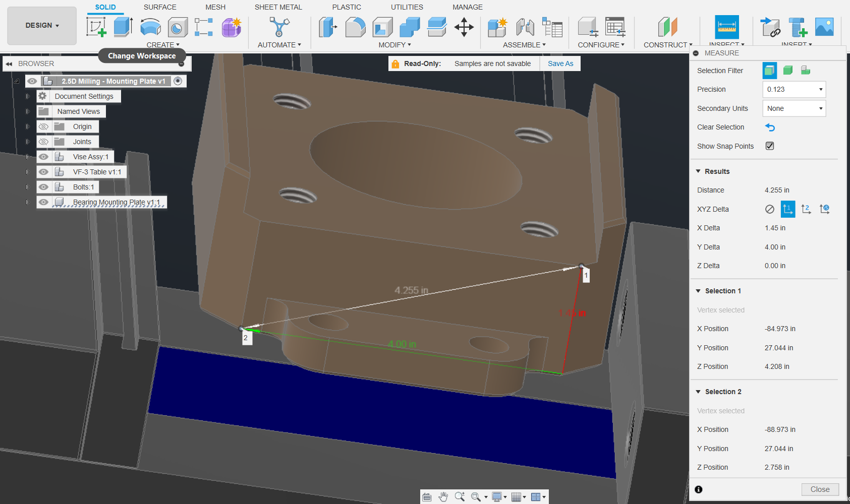Click the Save As button in the banner
This screenshot has width=850, height=504.
click(560, 63)
